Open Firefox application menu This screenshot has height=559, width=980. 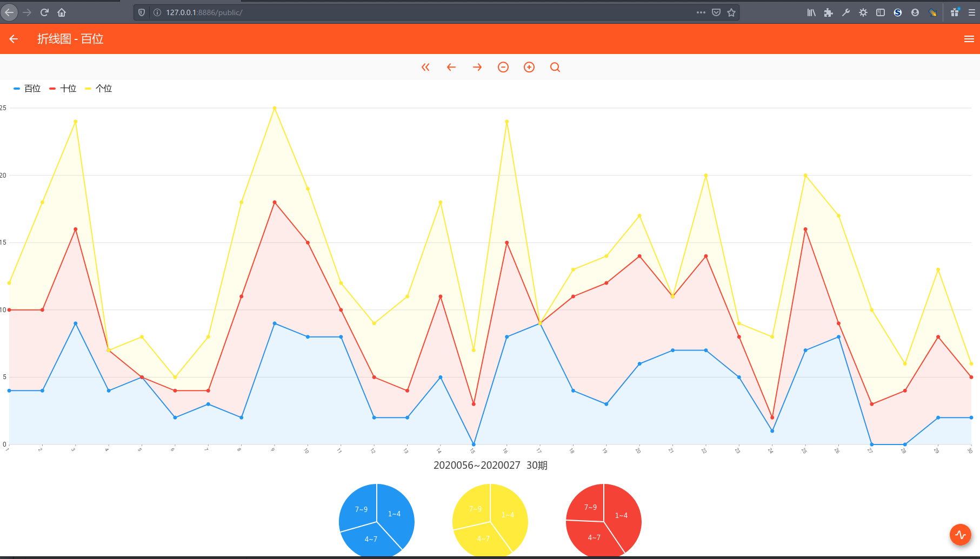(972, 12)
